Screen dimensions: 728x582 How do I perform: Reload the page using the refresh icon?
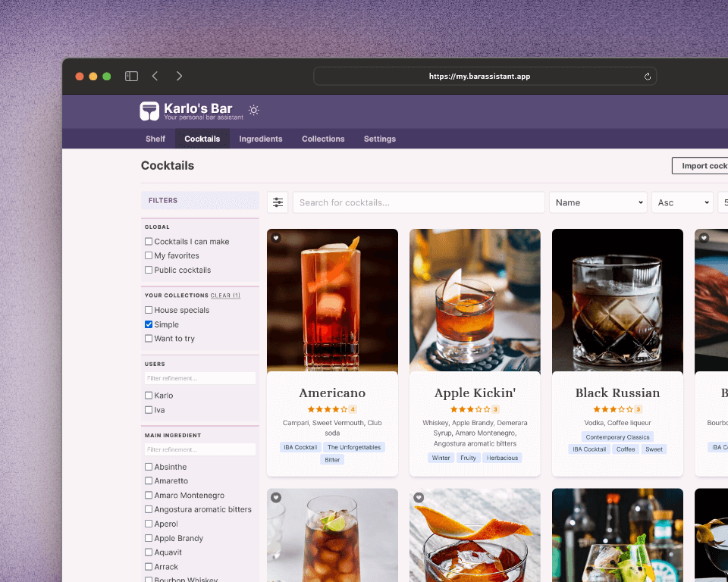[x=647, y=77]
